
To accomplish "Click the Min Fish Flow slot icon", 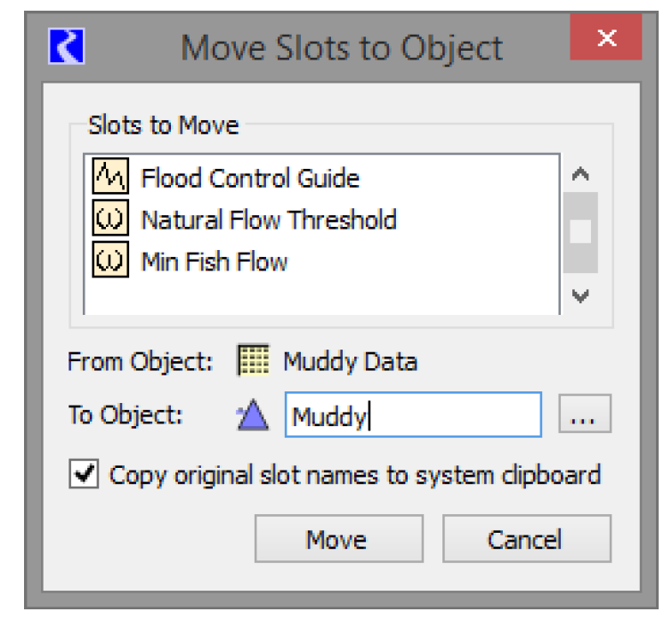I will click(109, 261).
